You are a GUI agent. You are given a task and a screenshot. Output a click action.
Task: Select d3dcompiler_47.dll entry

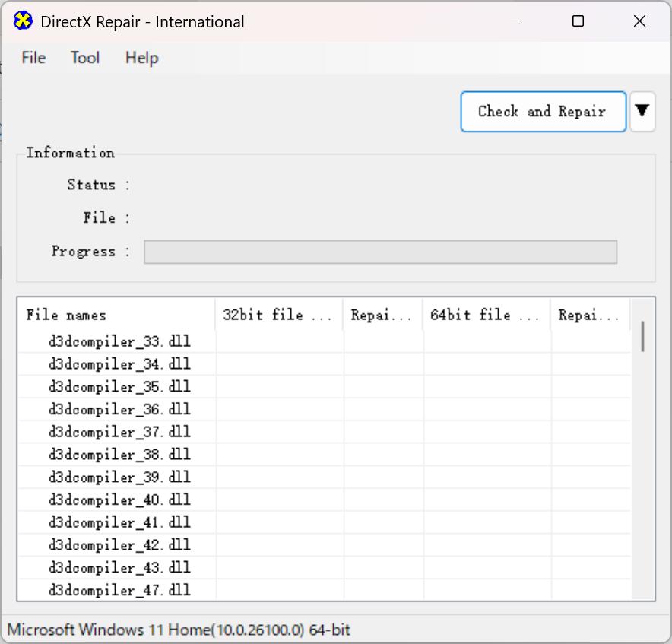[119, 590]
